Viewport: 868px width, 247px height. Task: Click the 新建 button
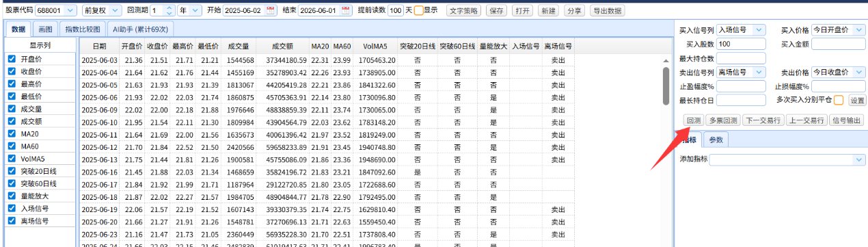(547, 11)
